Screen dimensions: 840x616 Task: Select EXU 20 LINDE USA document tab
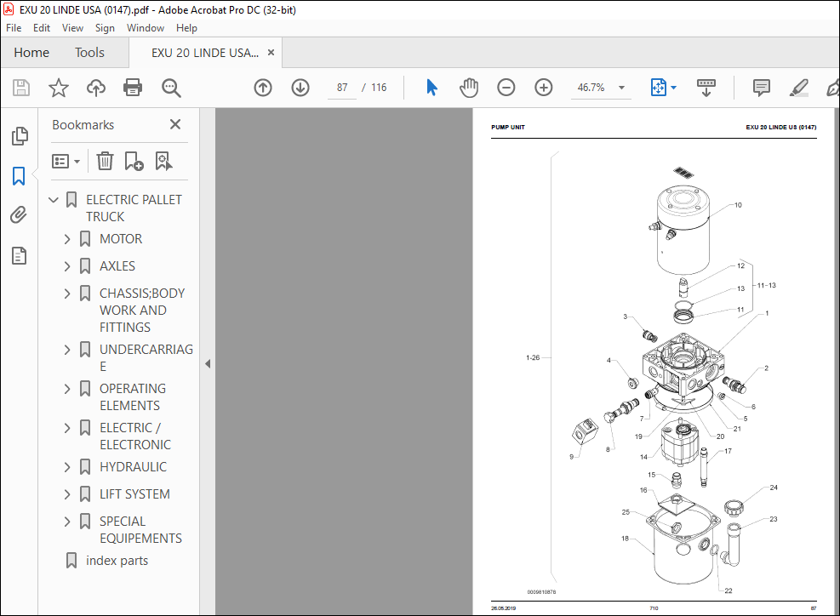point(204,53)
